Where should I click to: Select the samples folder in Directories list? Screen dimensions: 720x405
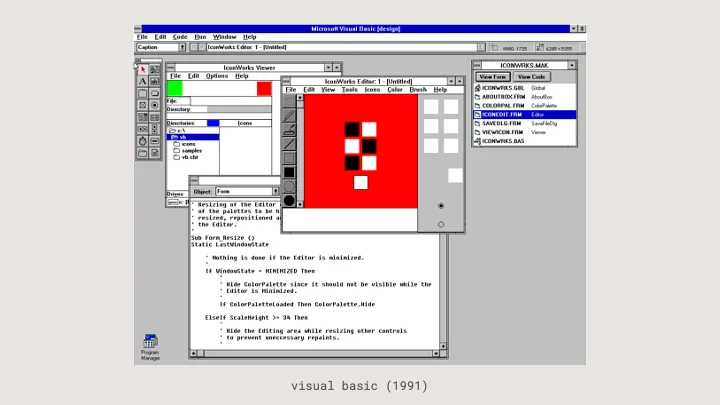(x=193, y=150)
